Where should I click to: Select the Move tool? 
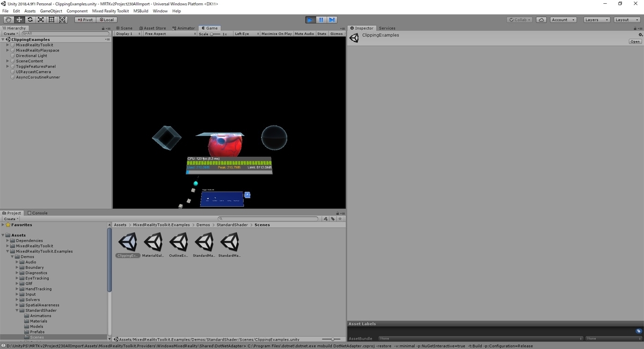click(19, 20)
